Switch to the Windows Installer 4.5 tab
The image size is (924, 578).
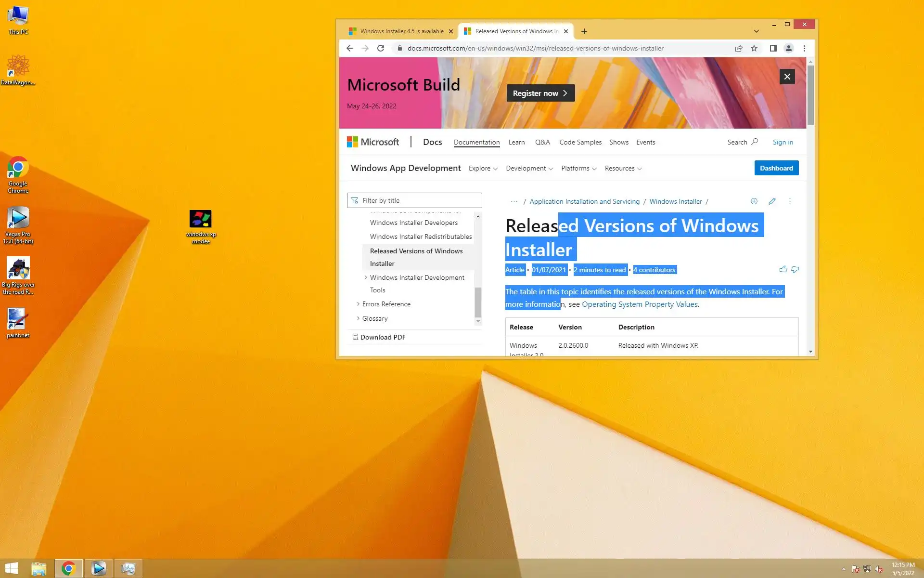point(401,31)
